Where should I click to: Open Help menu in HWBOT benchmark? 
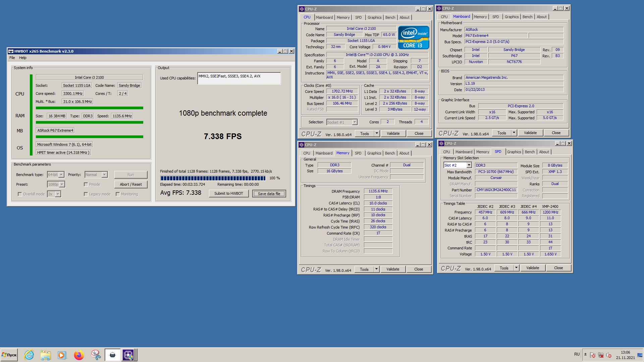pos(23,58)
